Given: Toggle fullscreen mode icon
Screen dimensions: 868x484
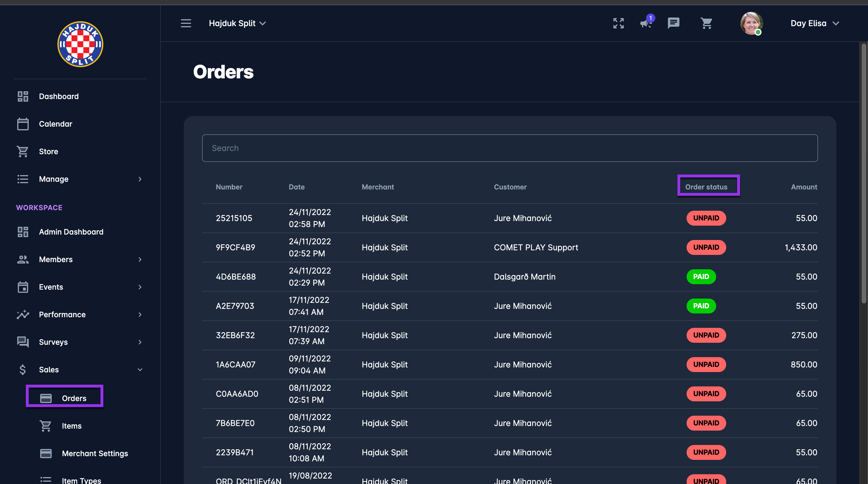Looking at the screenshot, I should pos(618,23).
